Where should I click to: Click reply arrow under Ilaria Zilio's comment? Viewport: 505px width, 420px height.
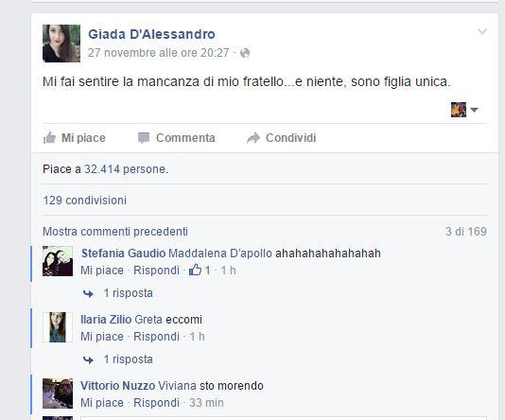tap(88, 359)
